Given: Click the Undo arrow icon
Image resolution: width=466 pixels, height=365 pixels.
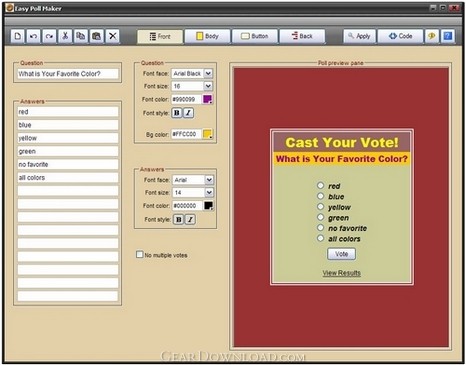Looking at the screenshot, I should coord(33,36).
